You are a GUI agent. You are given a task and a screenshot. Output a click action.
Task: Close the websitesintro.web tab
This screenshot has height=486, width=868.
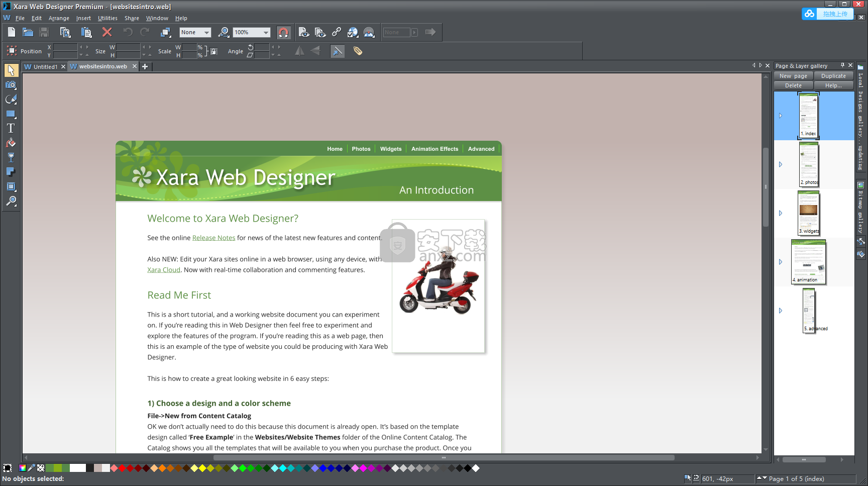(x=135, y=66)
